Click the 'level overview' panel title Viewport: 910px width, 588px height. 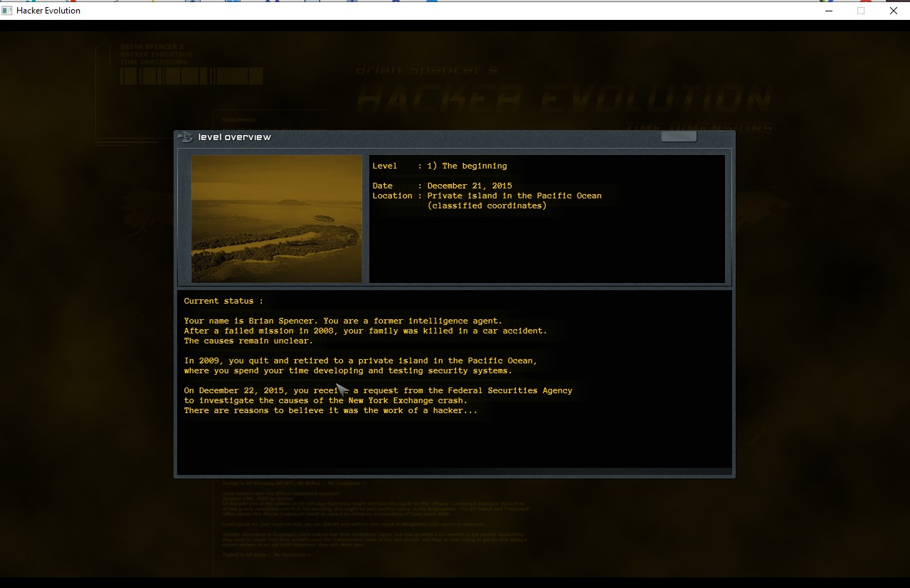pos(235,137)
